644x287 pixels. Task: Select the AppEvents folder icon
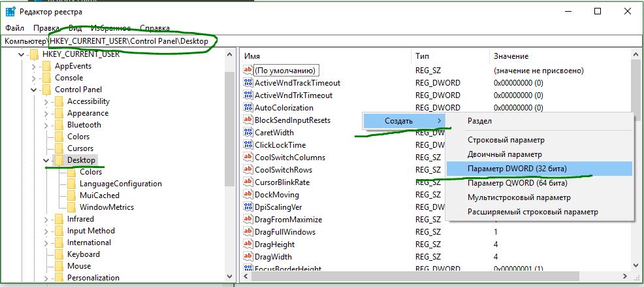[x=47, y=66]
